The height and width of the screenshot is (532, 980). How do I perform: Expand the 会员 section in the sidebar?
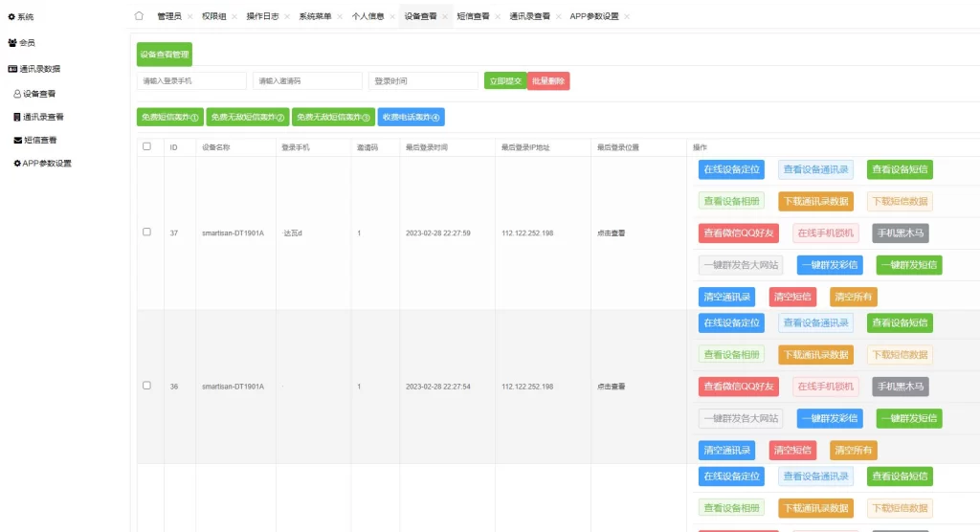tap(22, 43)
